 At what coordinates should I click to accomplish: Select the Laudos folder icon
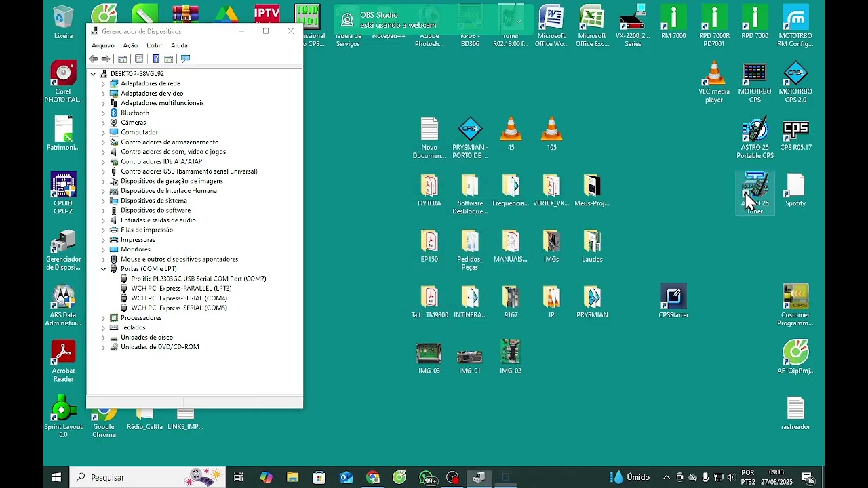click(592, 246)
